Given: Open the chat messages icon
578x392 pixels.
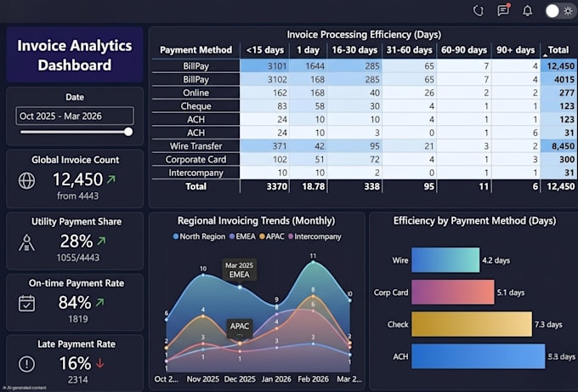Looking at the screenshot, I should pos(503,10).
